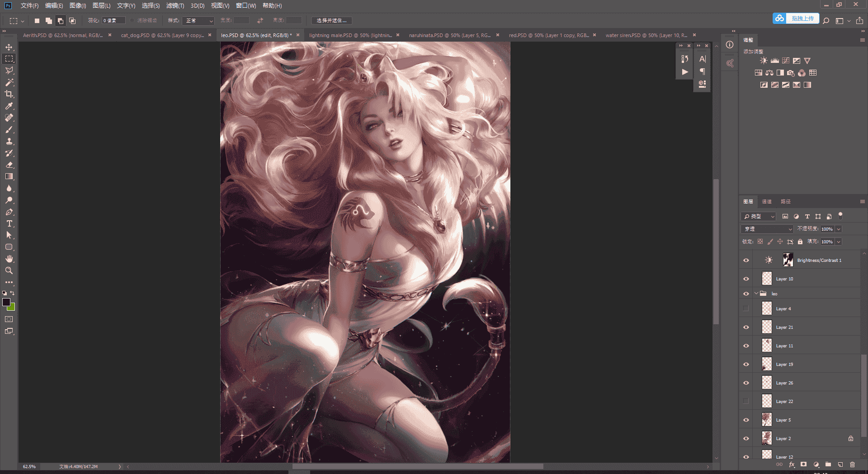Screen dimensions: 868x474
Task: Select the Eyedropper tool
Action: tap(9, 106)
